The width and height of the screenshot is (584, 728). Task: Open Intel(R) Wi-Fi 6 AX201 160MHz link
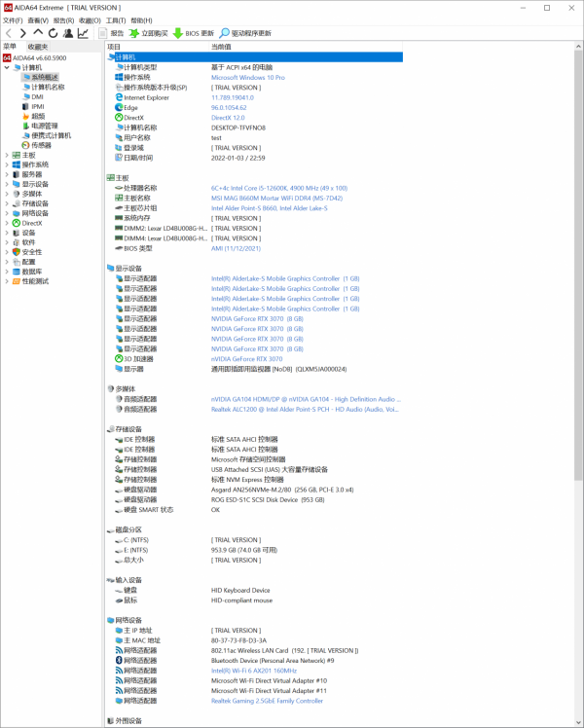pyautogui.click(x=254, y=671)
